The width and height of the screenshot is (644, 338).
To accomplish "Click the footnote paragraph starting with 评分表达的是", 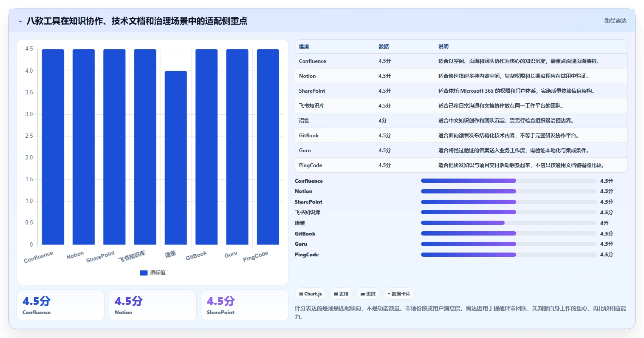I will (460, 312).
